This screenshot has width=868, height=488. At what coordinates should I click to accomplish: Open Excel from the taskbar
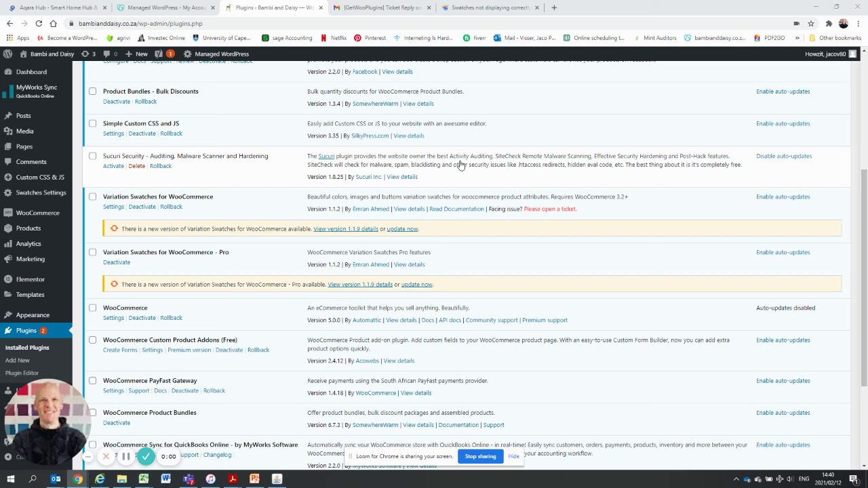[x=144, y=479]
